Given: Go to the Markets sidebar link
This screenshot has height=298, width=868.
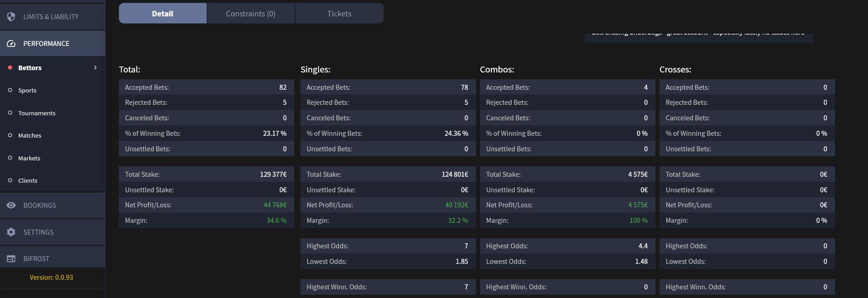Looking at the screenshot, I should coord(29,158).
